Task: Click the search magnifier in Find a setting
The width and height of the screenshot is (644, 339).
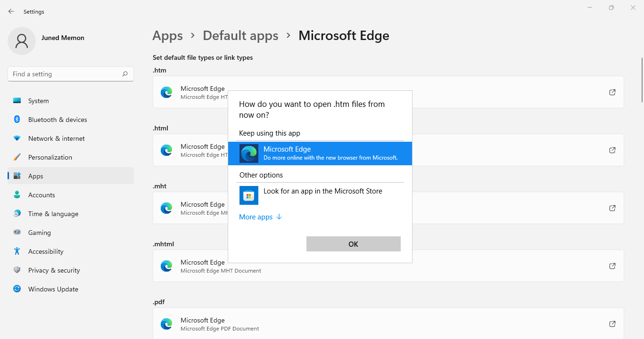Action: coord(125,74)
